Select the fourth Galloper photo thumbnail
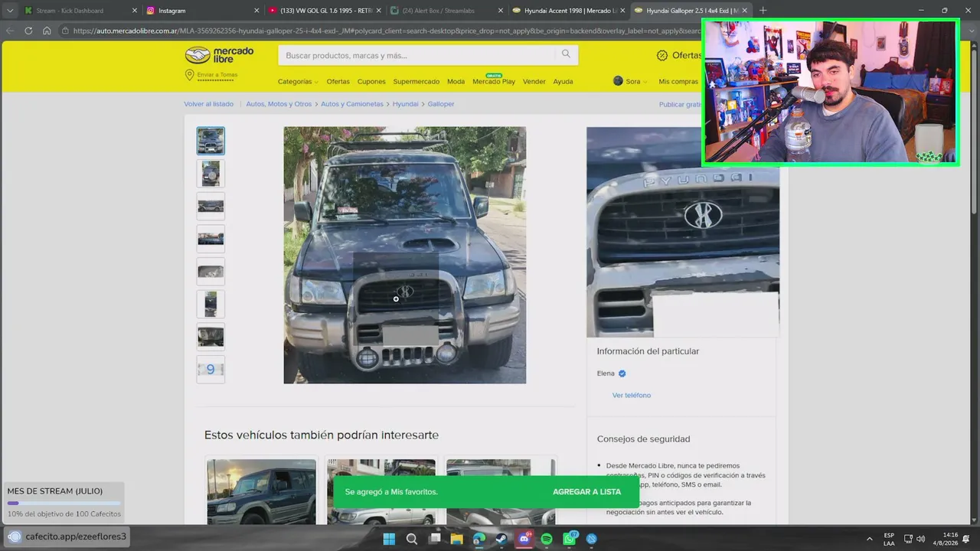Viewport: 980px width, 551px height. coord(211,239)
